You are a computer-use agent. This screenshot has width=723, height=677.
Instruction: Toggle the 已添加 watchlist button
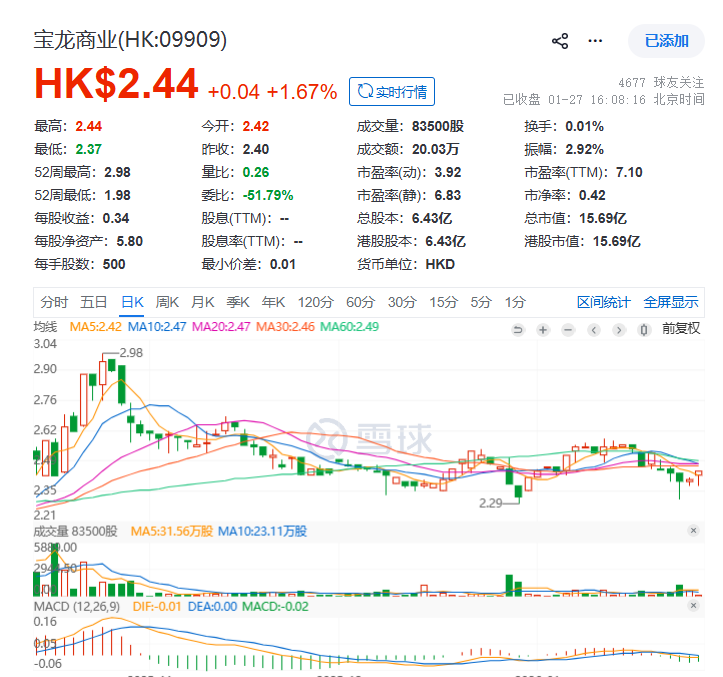point(666,41)
